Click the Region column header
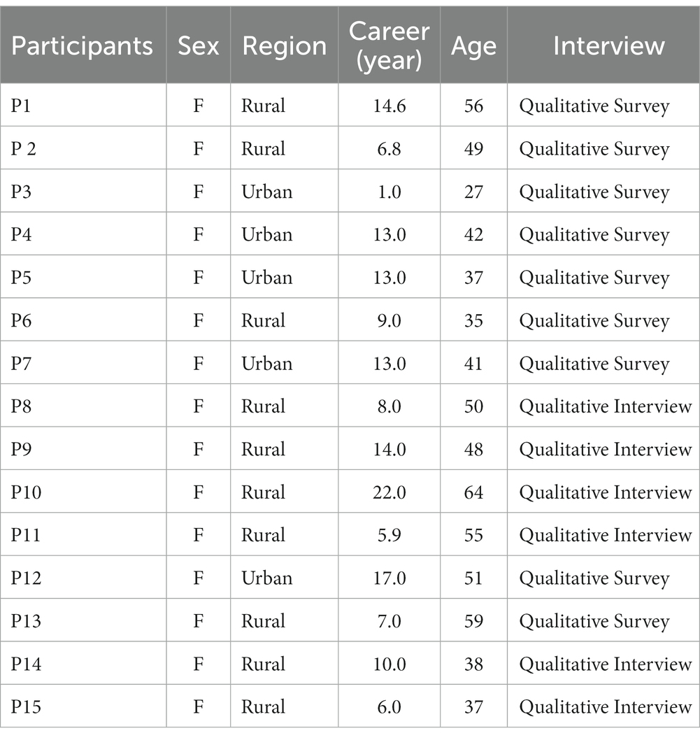 (284, 46)
